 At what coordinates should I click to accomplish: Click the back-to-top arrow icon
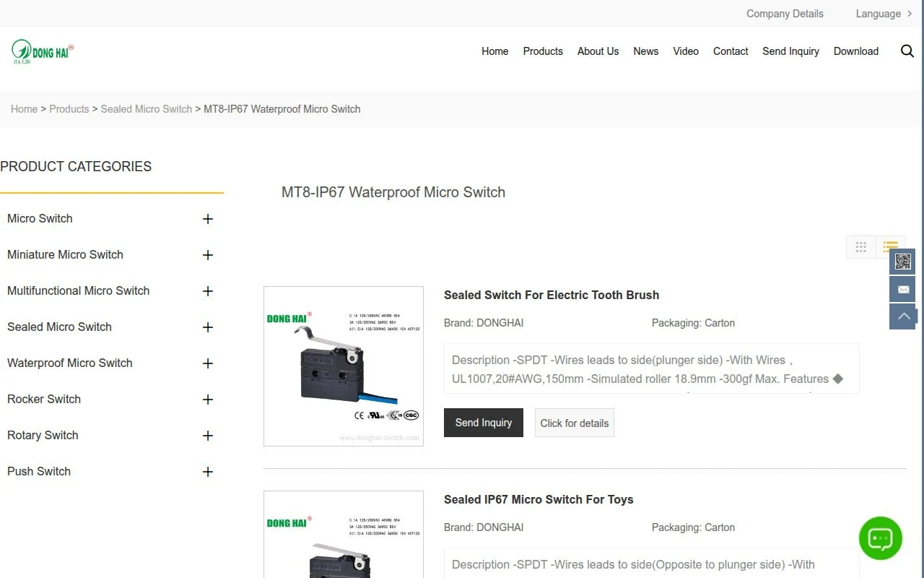coord(902,316)
